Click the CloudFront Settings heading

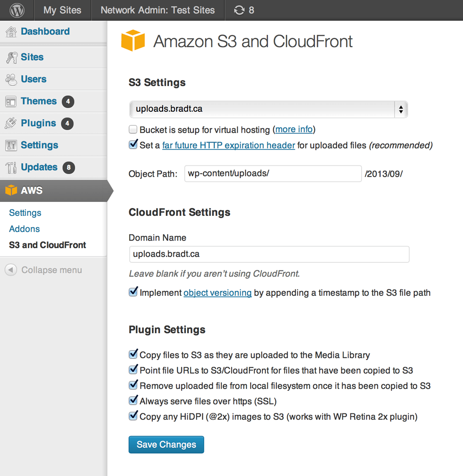pos(179,212)
